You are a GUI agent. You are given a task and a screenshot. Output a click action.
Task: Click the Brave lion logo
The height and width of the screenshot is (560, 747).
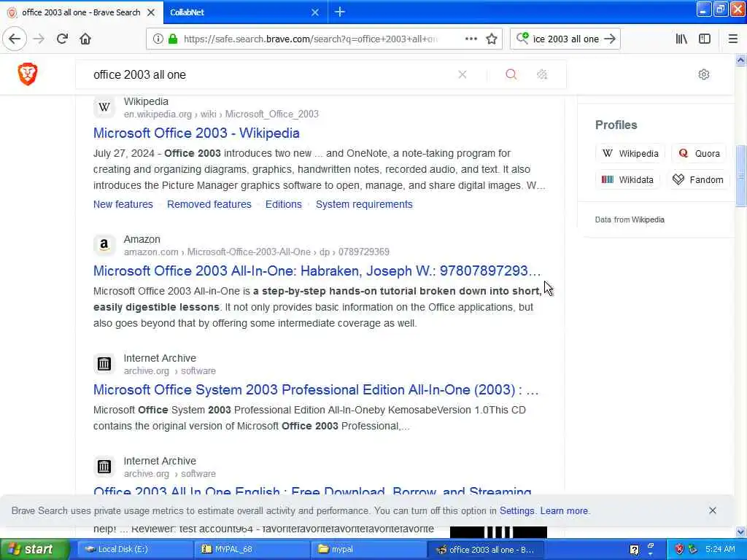point(28,74)
